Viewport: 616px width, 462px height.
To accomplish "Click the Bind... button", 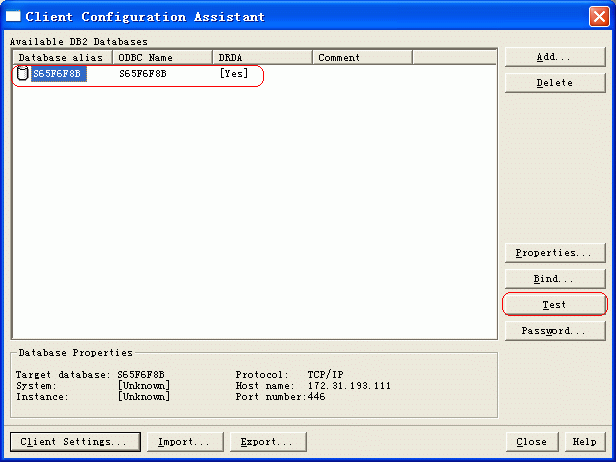I will [x=554, y=279].
